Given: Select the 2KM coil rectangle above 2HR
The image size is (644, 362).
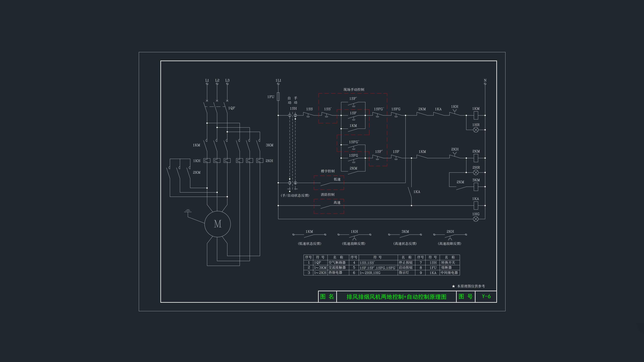Looking at the screenshot, I should point(476,158).
